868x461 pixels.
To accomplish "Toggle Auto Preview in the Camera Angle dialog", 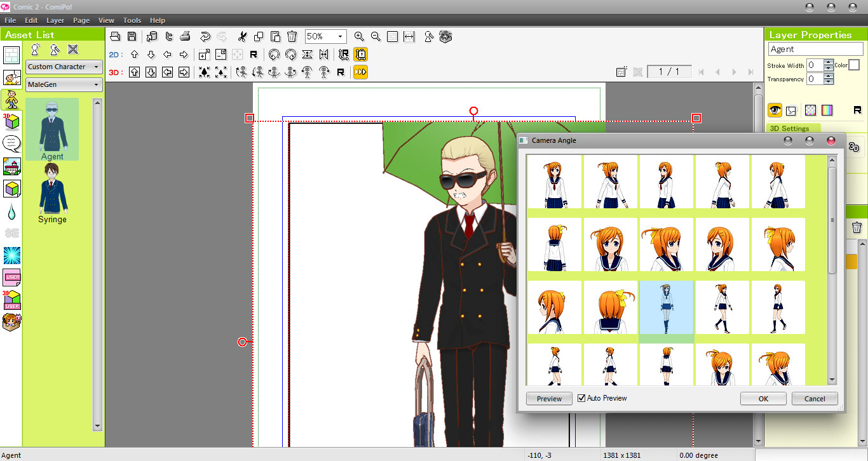I will [581, 398].
